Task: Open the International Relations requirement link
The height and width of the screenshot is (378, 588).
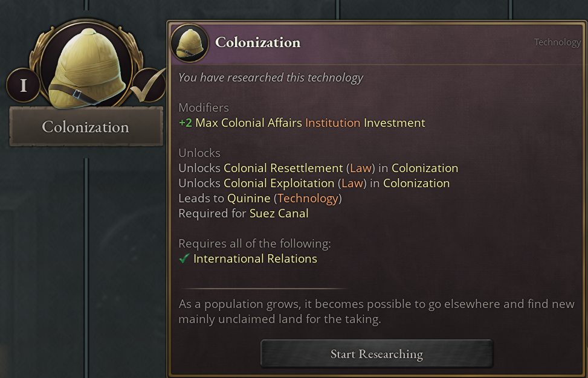Action: tap(255, 259)
